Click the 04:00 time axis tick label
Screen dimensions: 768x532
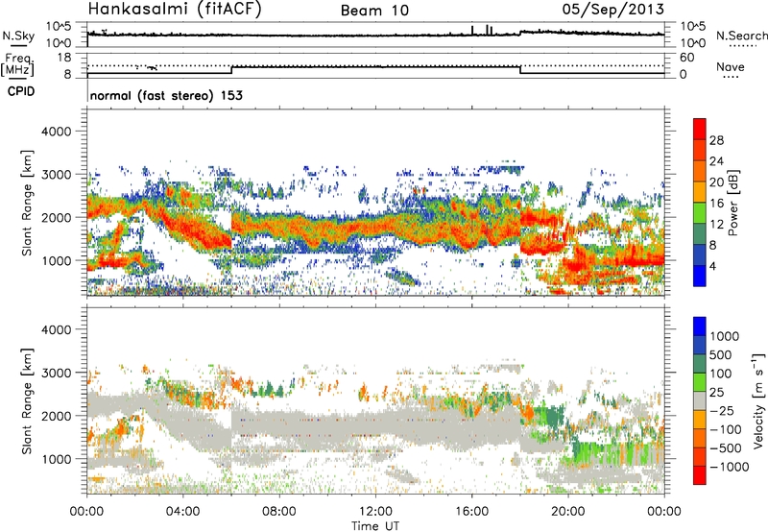tap(182, 512)
